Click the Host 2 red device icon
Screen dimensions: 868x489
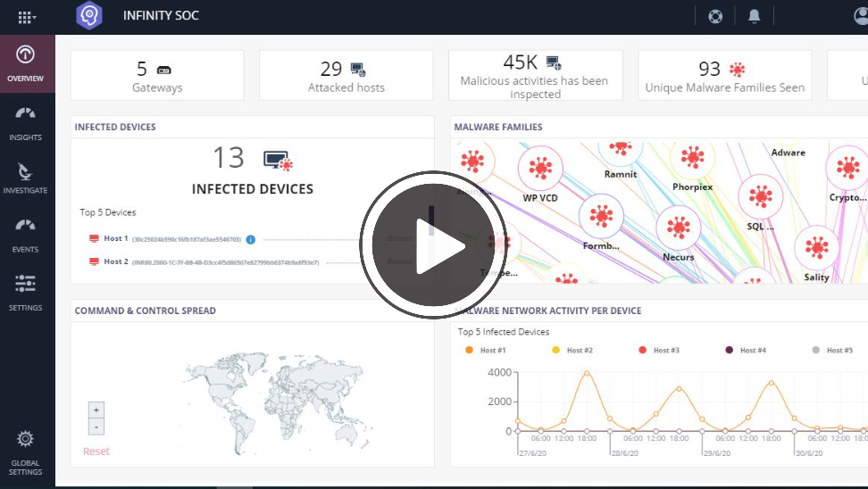(x=94, y=261)
